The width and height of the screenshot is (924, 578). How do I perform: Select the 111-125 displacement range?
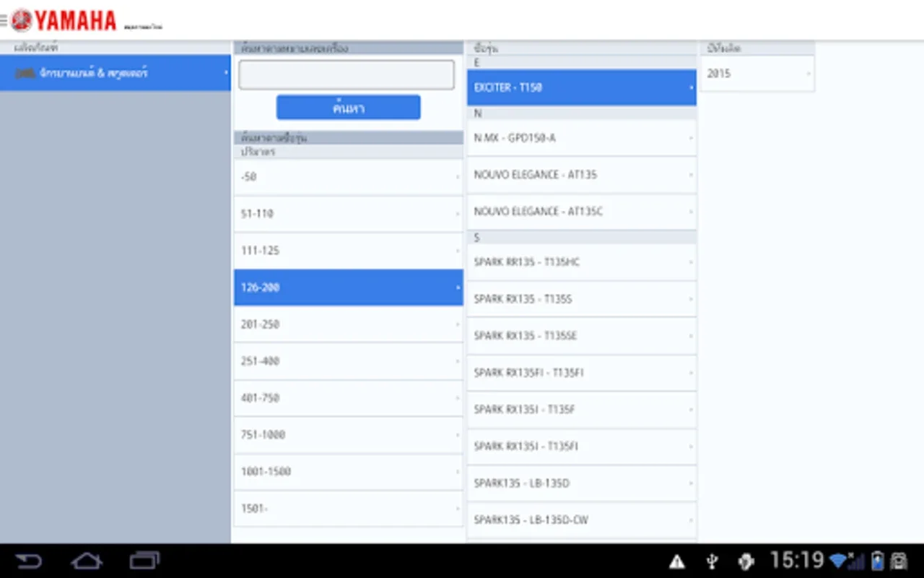348,251
